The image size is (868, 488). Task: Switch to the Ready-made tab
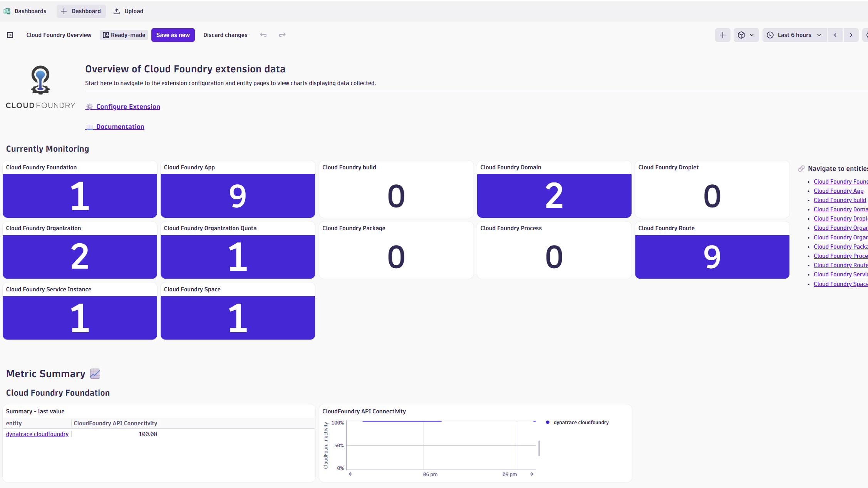tap(124, 35)
